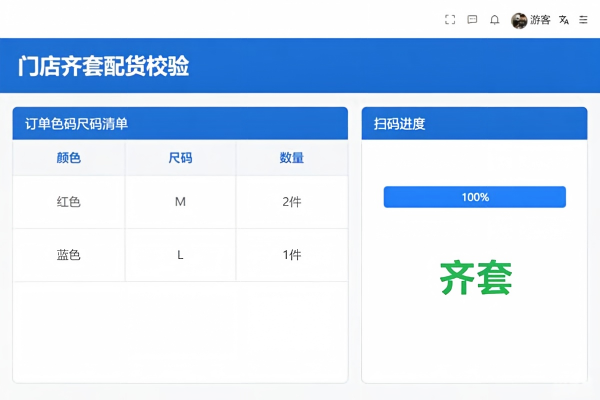The width and height of the screenshot is (600, 400).
Task: Click the green 齐套 status text
Action: [476, 278]
